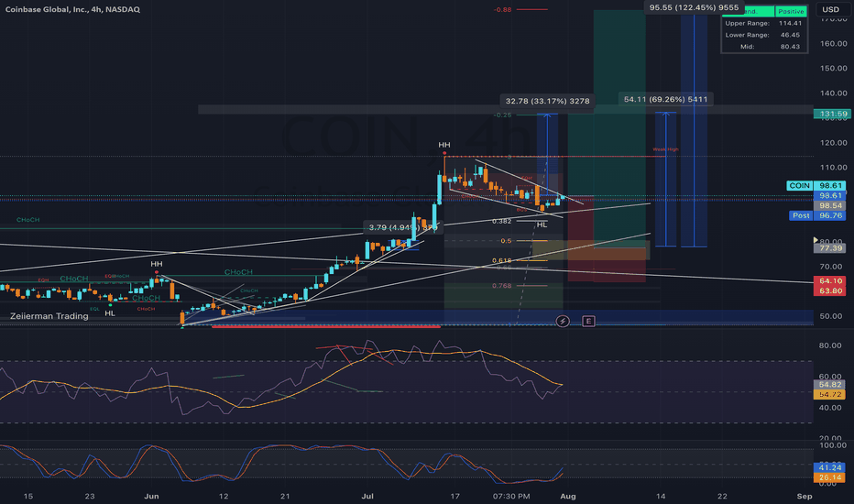854x504 pixels.
Task: Click the Jun date on time axis
Action: (151, 497)
